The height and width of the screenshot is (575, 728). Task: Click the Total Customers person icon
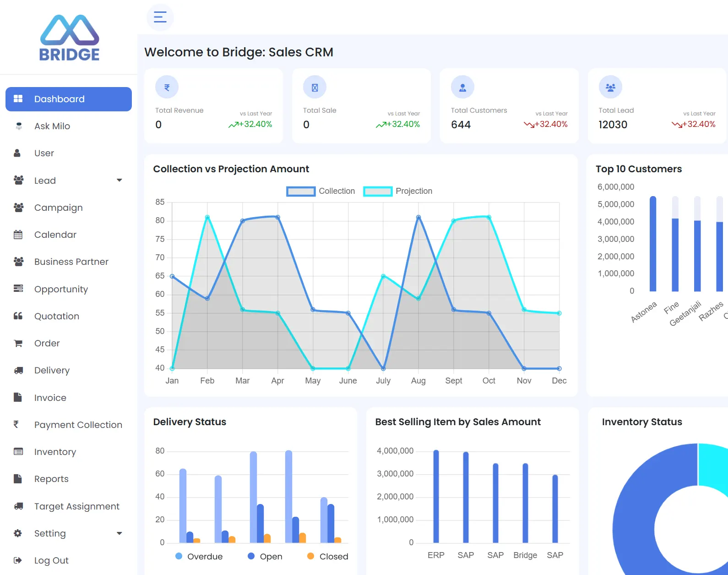click(x=462, y=87)
